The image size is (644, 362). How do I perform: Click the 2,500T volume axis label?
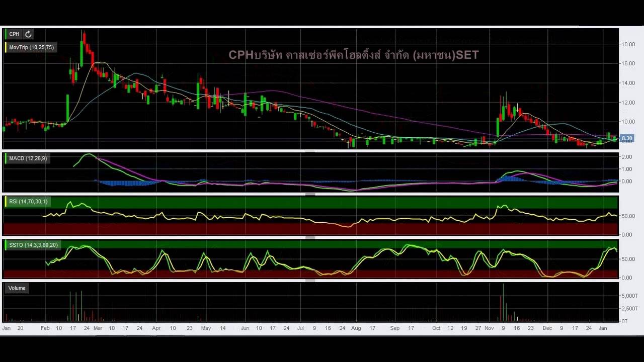(x=629, y=309)
